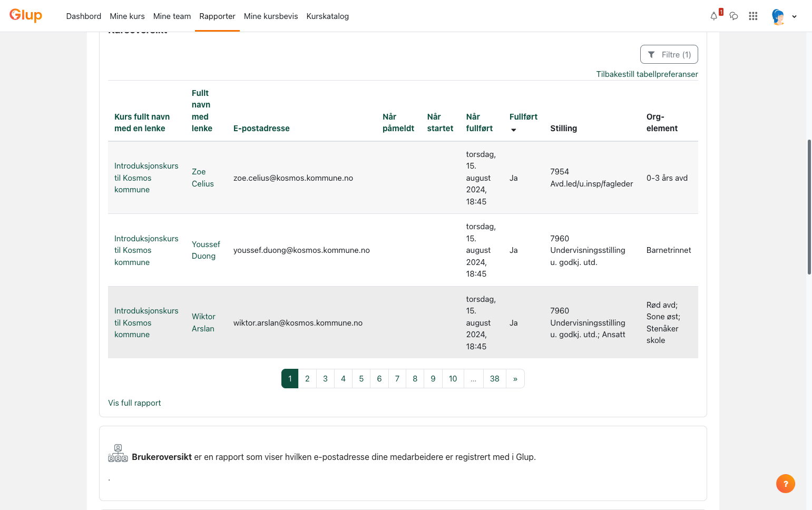Sort by Fullført column header
Viewport: 812px width, 510px height.
(x=523, y=117)
